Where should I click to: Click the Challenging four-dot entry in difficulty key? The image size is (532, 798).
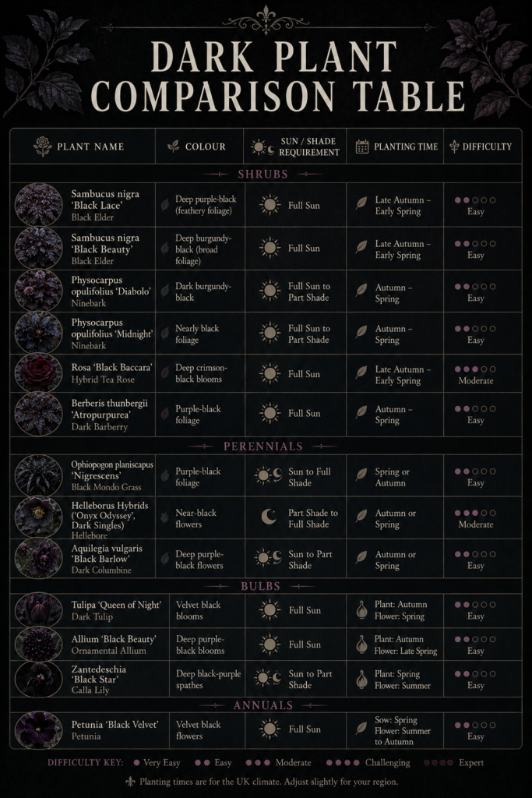[x=367, y=762]
